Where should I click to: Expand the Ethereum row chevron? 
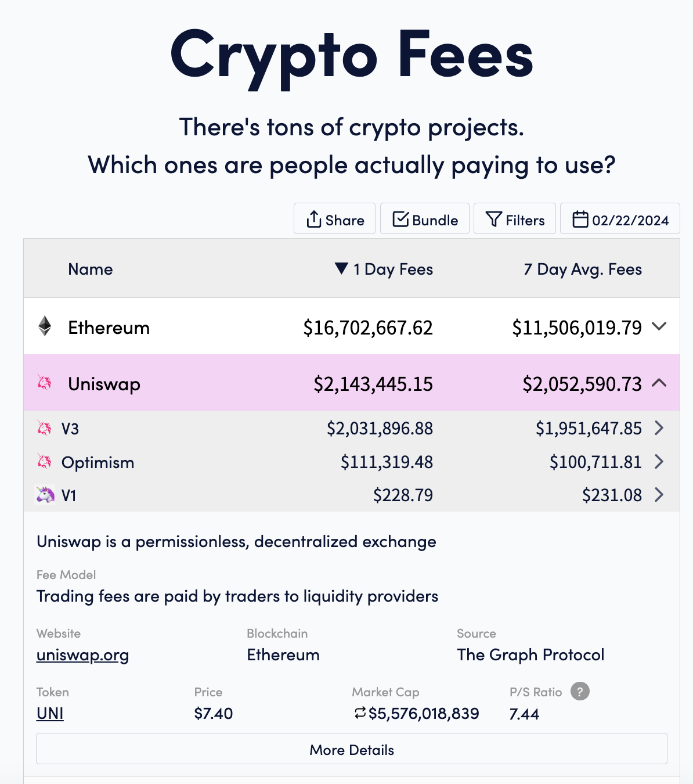659,326
